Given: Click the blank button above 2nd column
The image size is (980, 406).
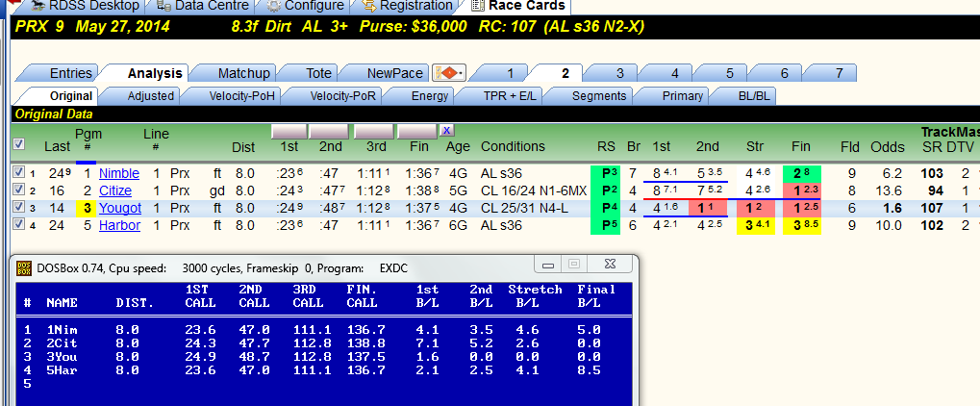Looking at the screenshot, I should coord(329,132).
